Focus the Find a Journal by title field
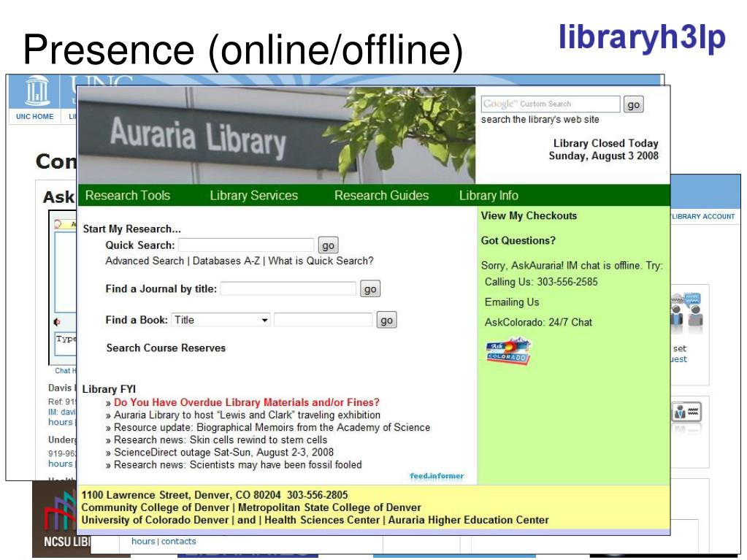Image resolution: width=747 pixels, height=560 pixels. click(x=288, y=288)
